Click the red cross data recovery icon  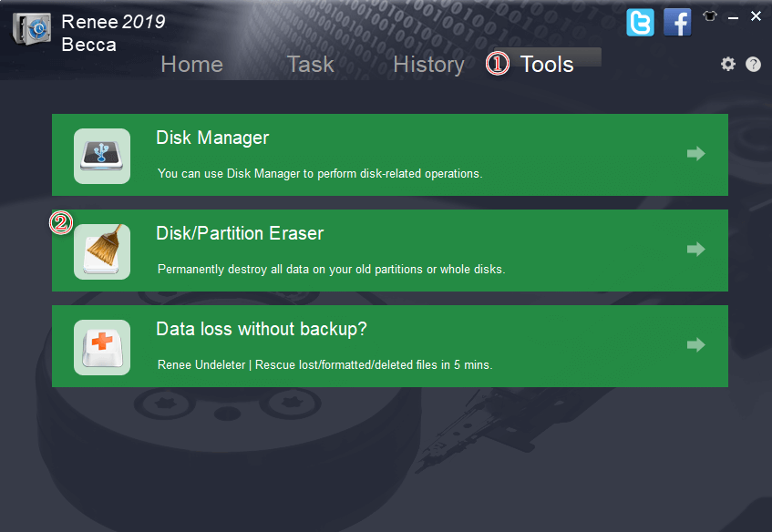click(102, 347)
